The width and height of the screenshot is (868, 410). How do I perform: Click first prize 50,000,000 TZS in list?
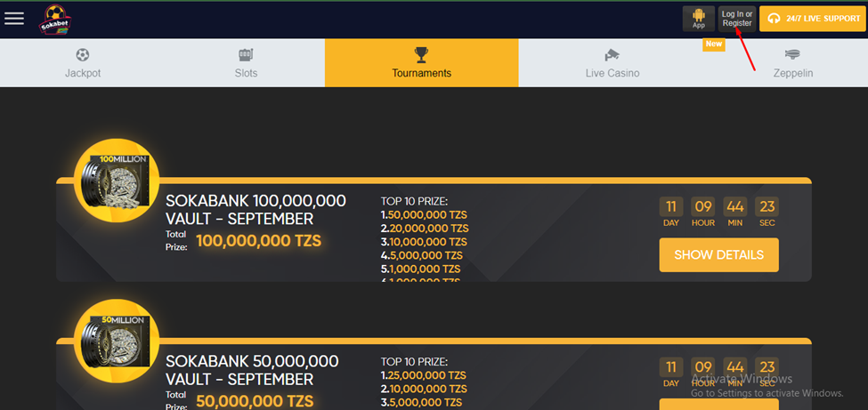425,214
